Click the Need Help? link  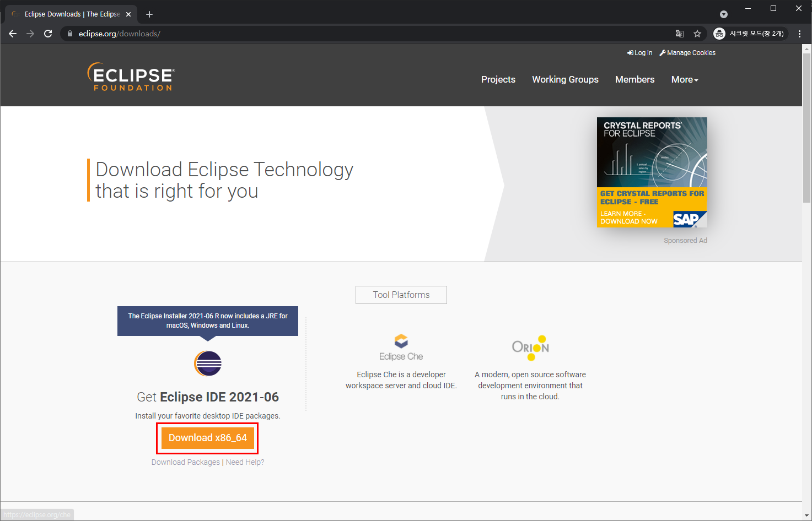(245, 462)
